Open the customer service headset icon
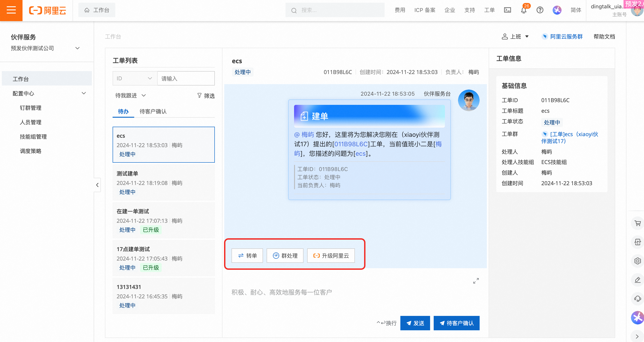The width and height of the screenshot is (644, 342). (637, 299)
